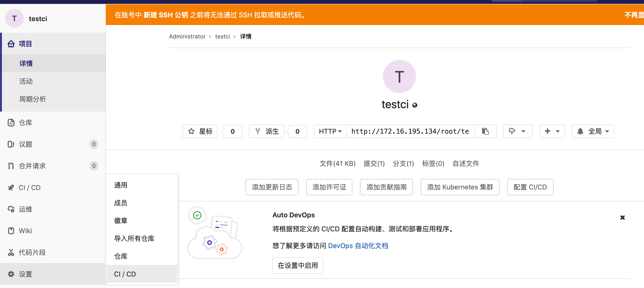The height and width of the screenshot is (288, 644).
Task: Click the copy repository URL icon
Action: click(485, 131)
